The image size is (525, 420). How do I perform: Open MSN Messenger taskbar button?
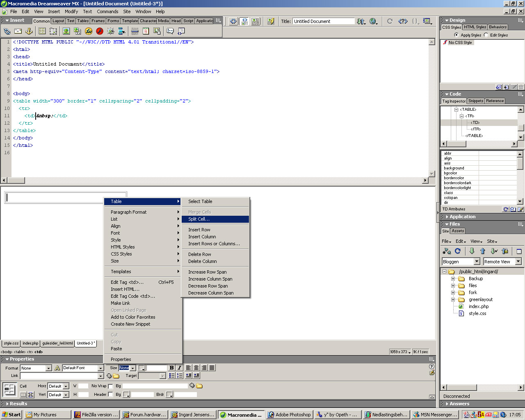tap(435, 415)
